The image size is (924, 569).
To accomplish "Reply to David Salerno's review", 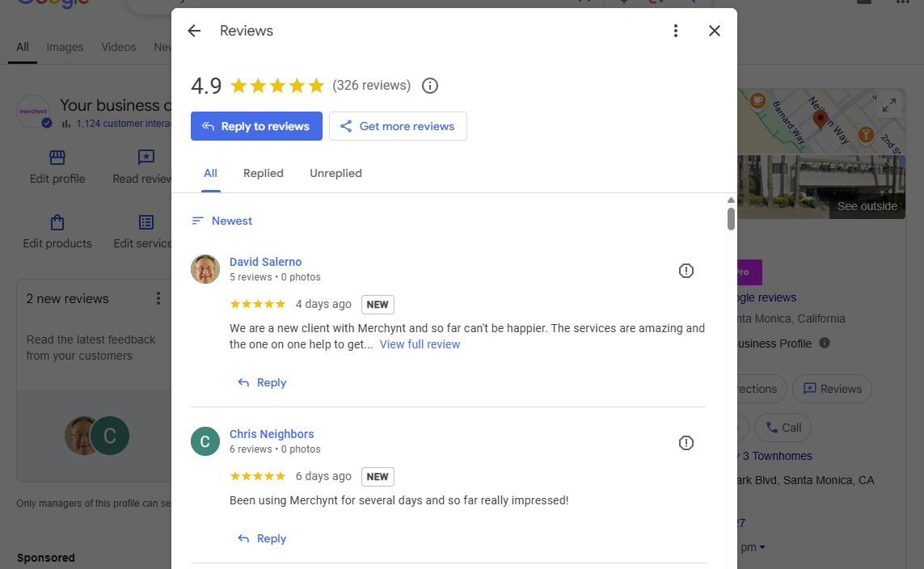I will tap(262, 383).
